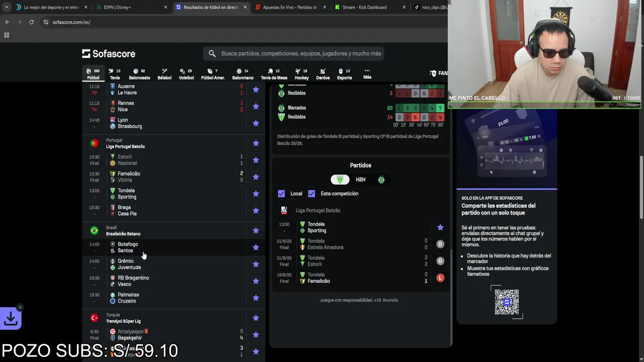Switch to the Apuestas En Vivo browser tab
Viewport: 644px width, 362px height.
pyautogui.click(x=290, y=8)
